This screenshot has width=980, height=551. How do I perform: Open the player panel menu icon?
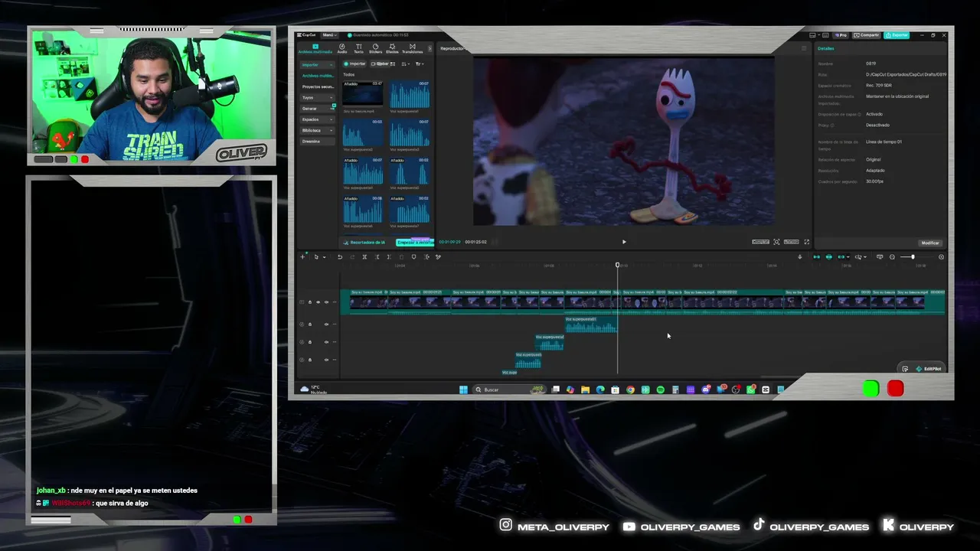pos(804,48)
